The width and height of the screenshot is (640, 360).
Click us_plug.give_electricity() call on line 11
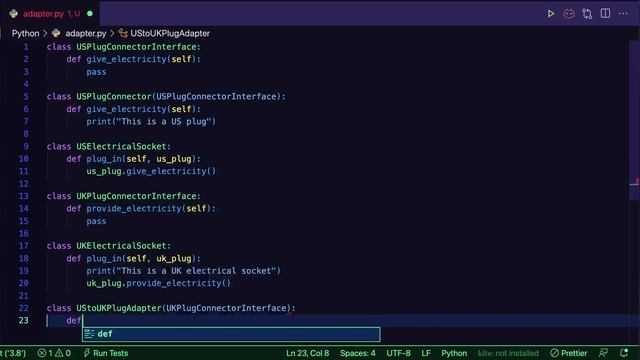151,171
